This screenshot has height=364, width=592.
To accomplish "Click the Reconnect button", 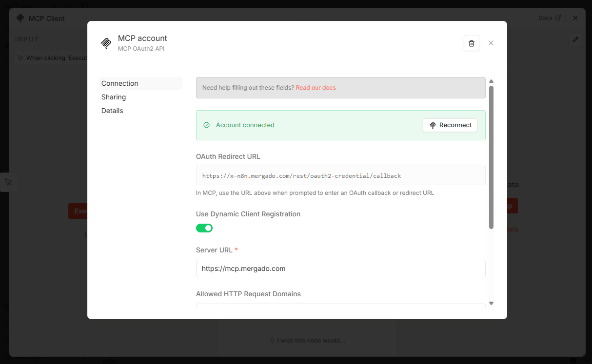I will (x=450, y=125).
